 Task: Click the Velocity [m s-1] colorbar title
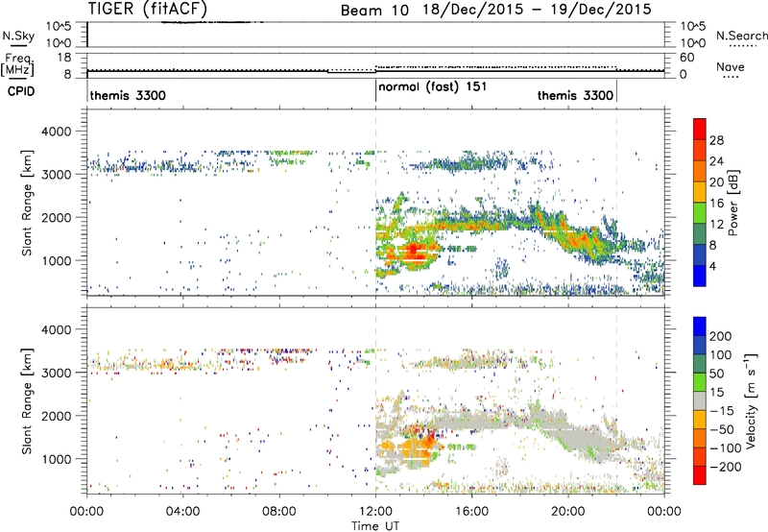751,400
